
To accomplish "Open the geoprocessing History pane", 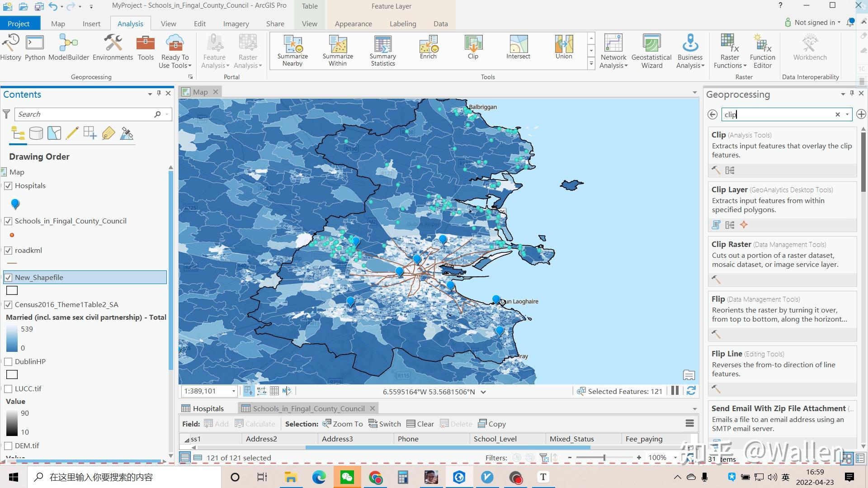I will (11, 47).
